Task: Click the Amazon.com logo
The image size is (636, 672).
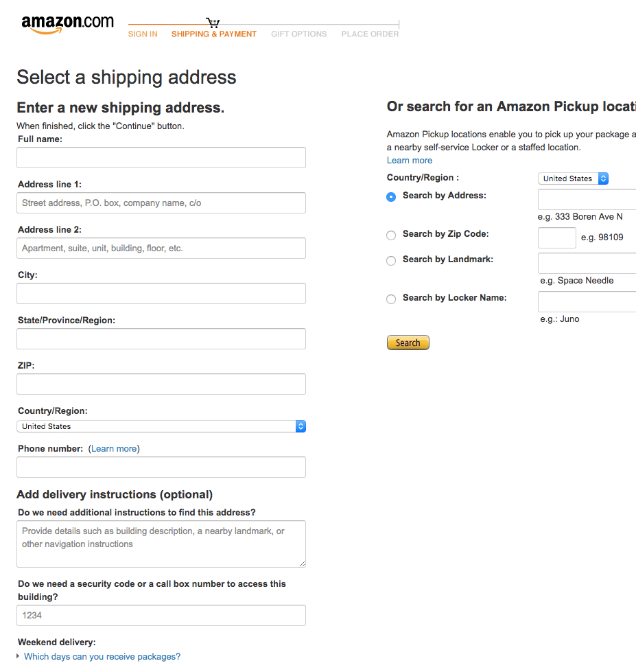Action: 67,23
